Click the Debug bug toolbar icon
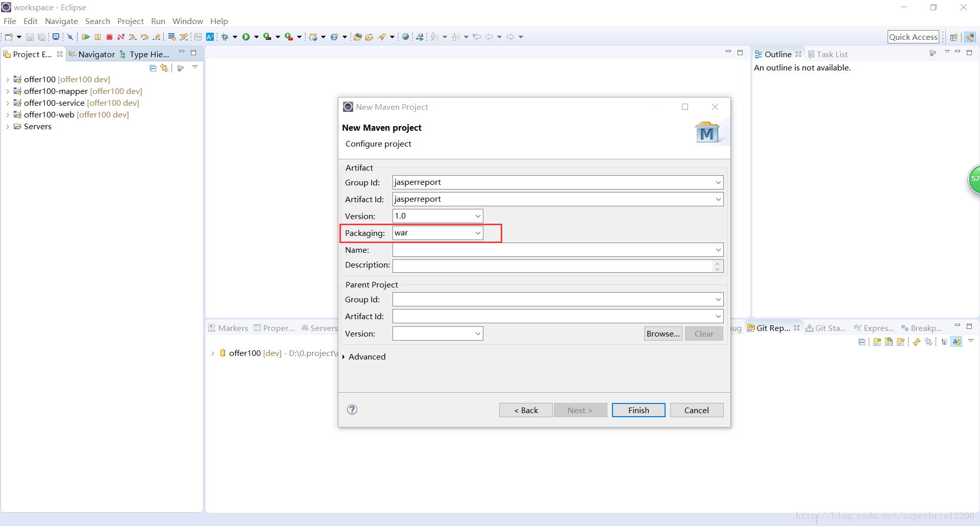The height and width of the screenshot is (526, 980). click(x=225, y=37)
